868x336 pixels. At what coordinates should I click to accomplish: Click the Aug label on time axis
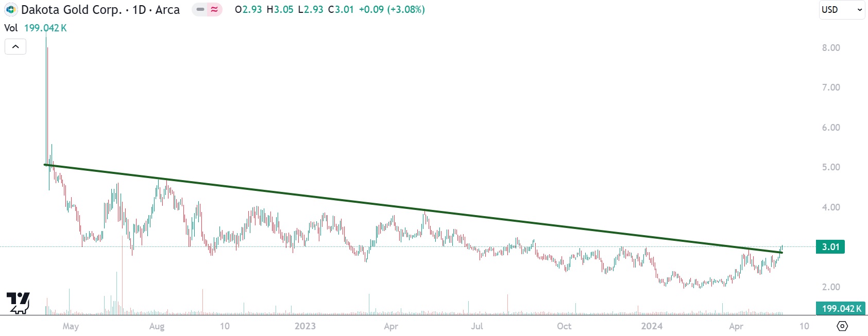(157, 326)
